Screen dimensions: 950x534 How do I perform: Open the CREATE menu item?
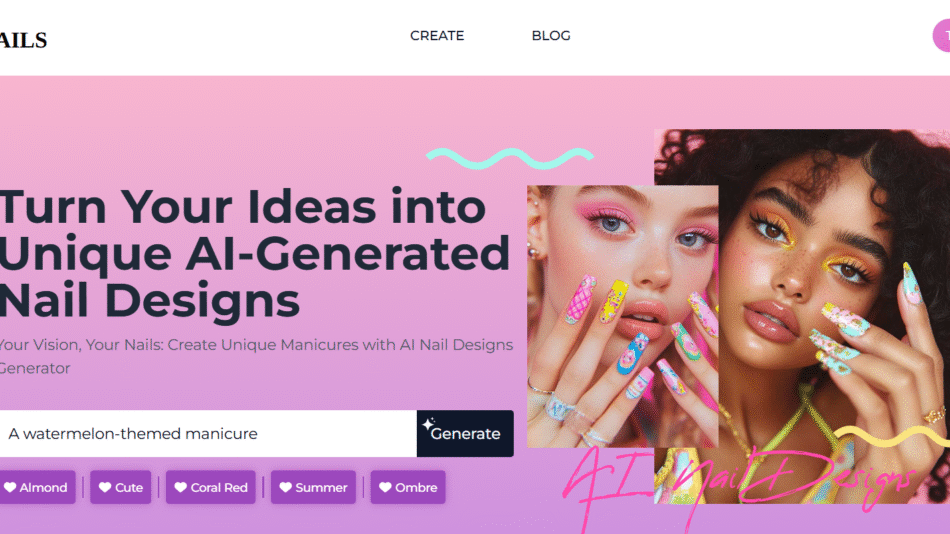point(437,36)
